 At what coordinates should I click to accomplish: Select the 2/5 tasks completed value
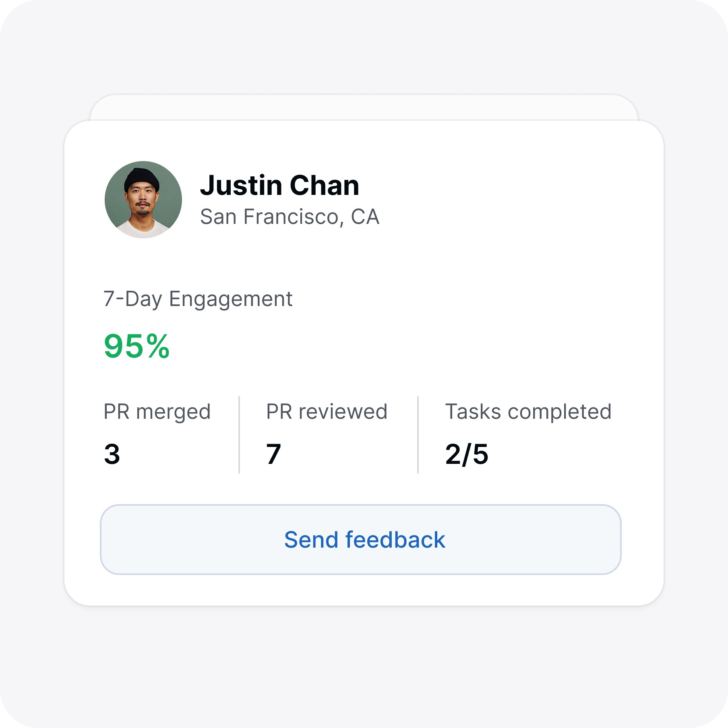(467, 454)
